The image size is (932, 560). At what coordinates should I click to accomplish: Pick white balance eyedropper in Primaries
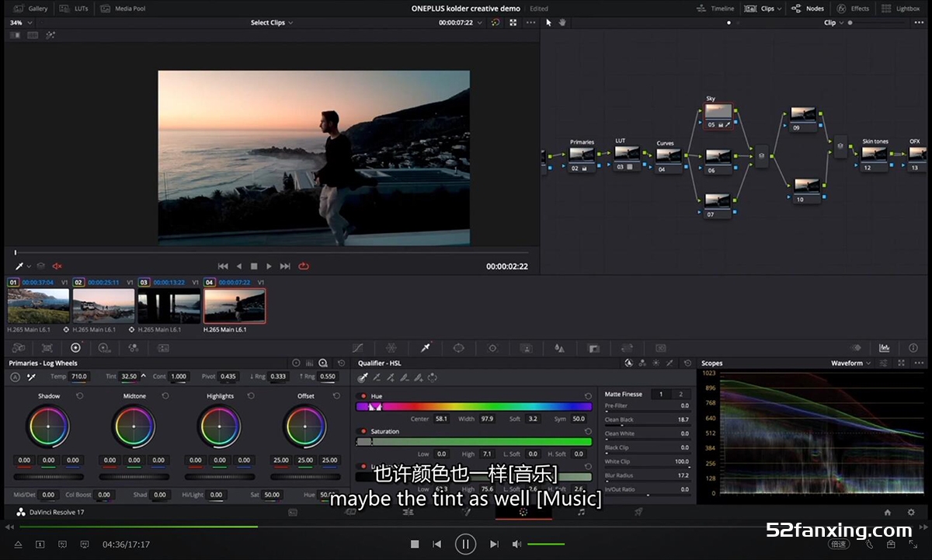click(32, 377)
